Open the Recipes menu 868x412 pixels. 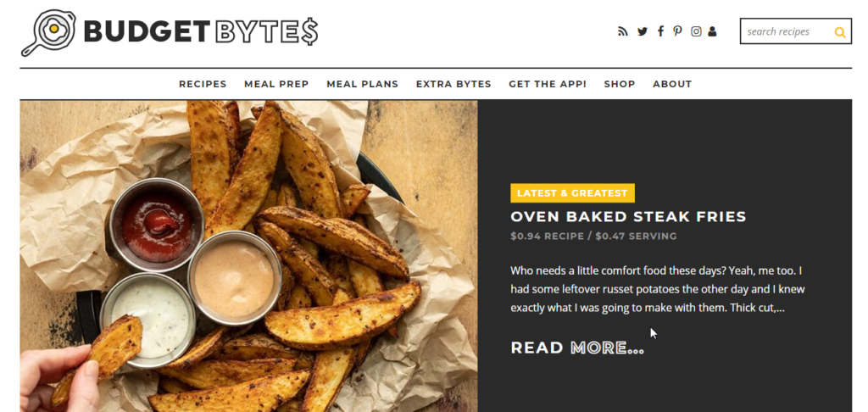tap(203, 84)
